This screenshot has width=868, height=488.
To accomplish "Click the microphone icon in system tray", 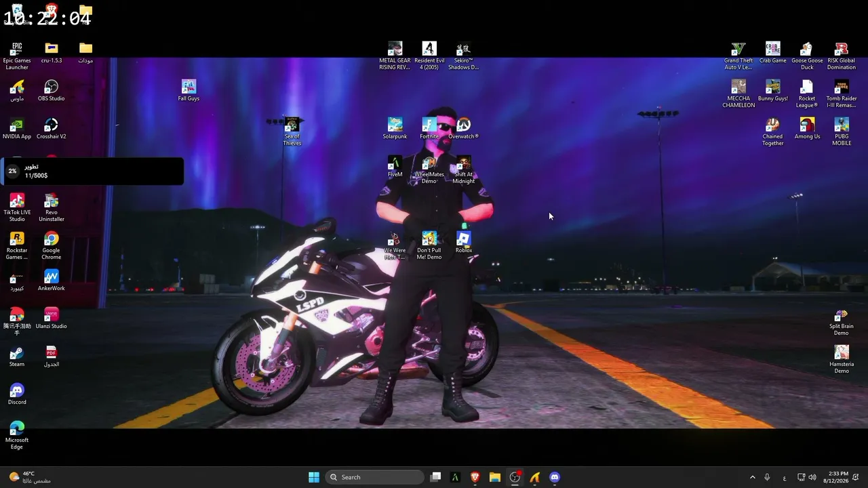I will click(767, 477).
